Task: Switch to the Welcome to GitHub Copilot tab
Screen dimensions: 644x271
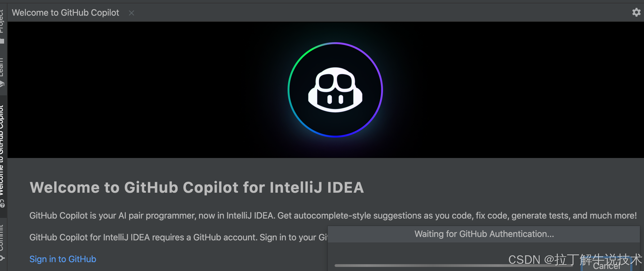Action: point(65,13)
